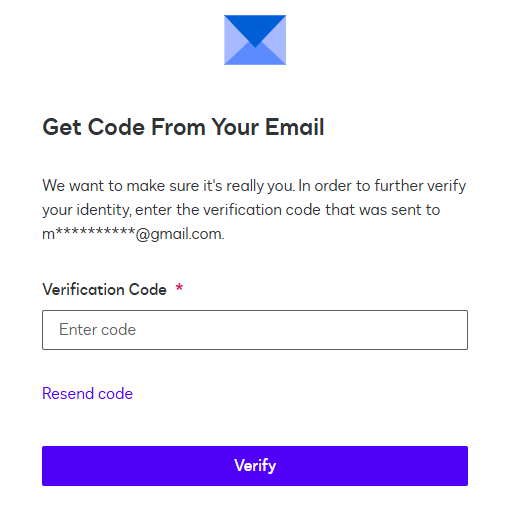Click the blue envelope icon

click(x=255, y=40)
